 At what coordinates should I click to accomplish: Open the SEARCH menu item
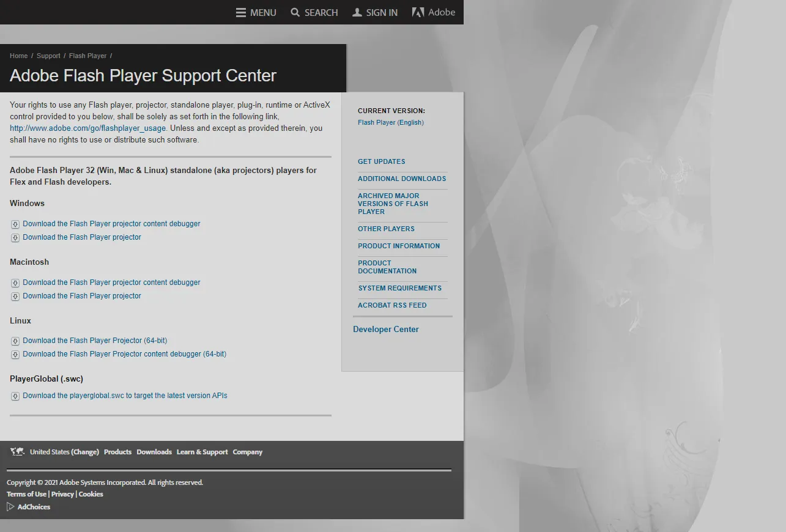click(x=321, y=13)
